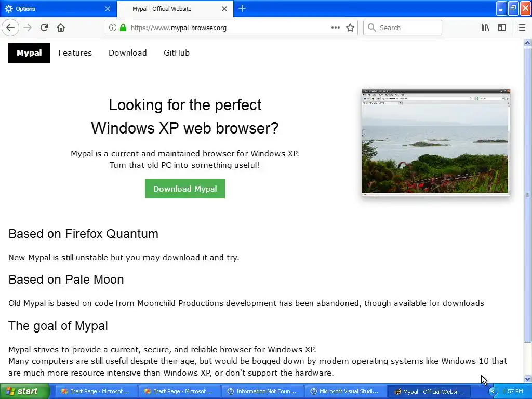The height and width of the screenshot is (399, 532).
Task: Go back using the back arrow button
Action: (x=10, y=28)
